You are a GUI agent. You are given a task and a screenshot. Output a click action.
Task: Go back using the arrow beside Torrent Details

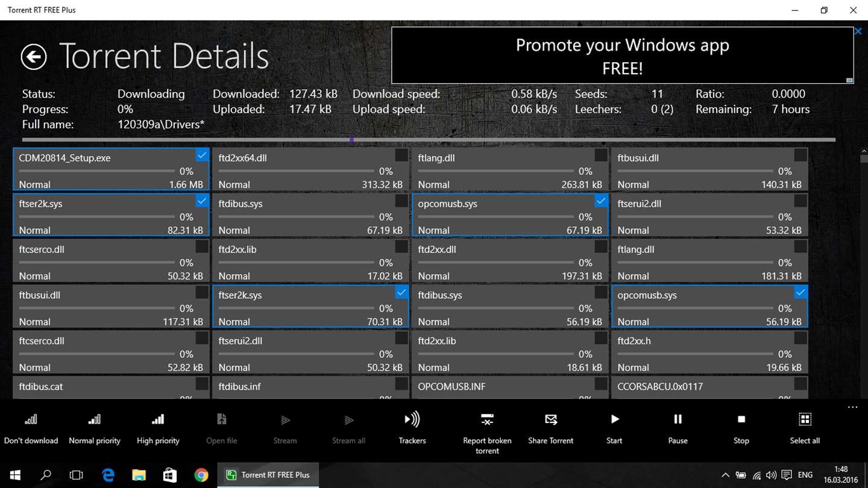34,57
